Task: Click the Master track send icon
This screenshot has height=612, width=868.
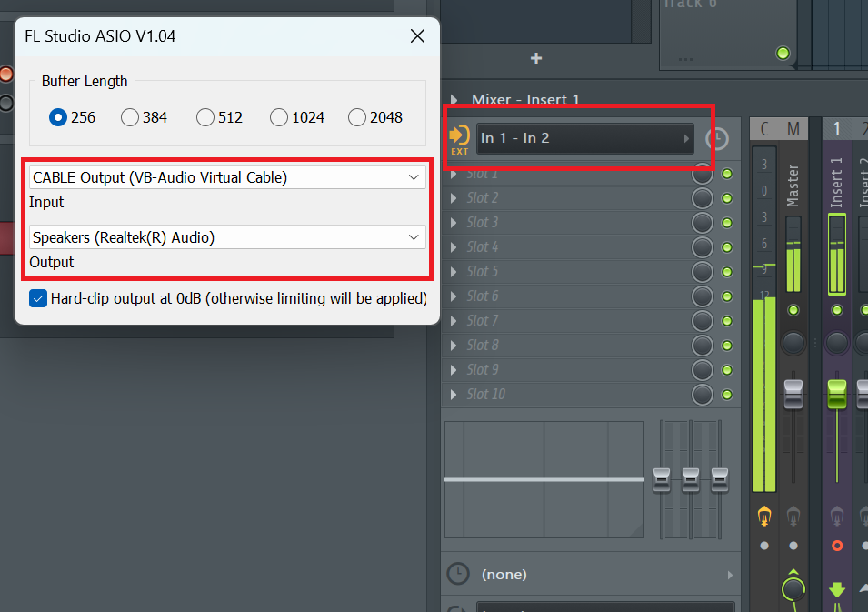Action: click(793, 517)
